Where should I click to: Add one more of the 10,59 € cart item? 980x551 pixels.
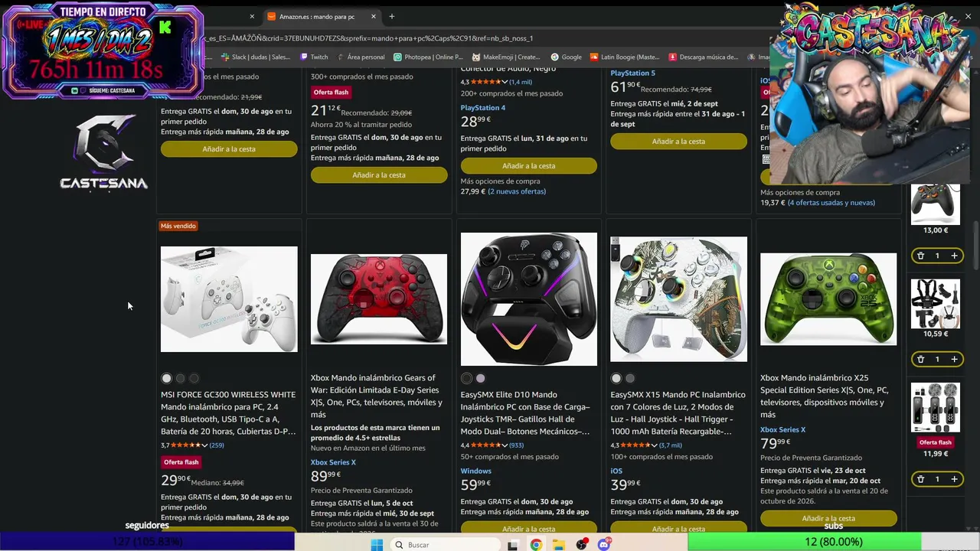(x=954, y=359)
